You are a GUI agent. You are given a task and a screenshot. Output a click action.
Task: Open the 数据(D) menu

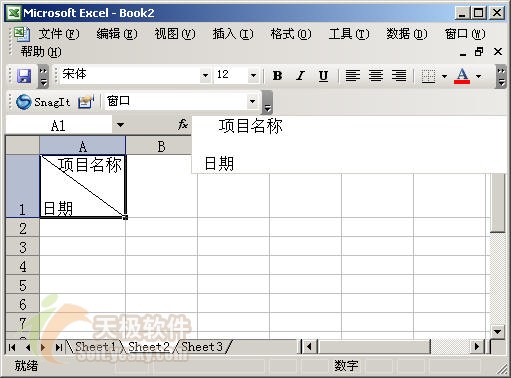click(x=407, y=34)
